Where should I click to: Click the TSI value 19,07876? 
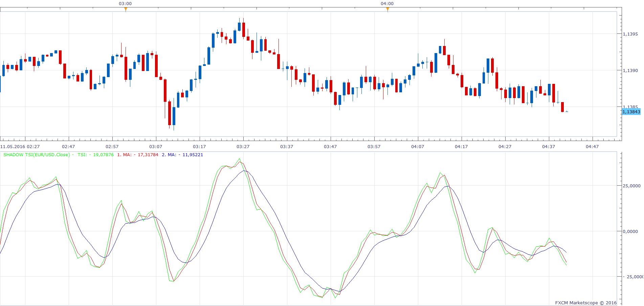(104, 155)
